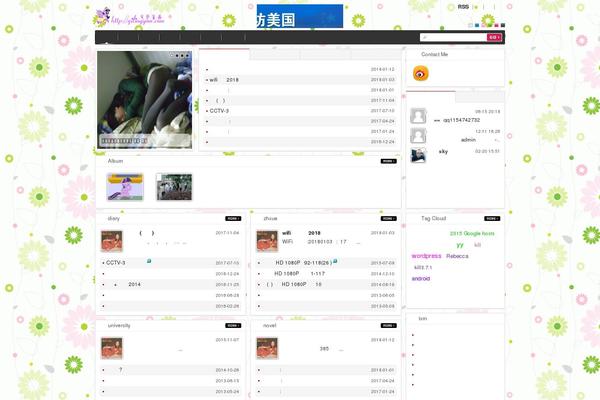Click the 'Tag Cloud' section heading
This screenshot has height=400, width=600.
tap(434, 219)
